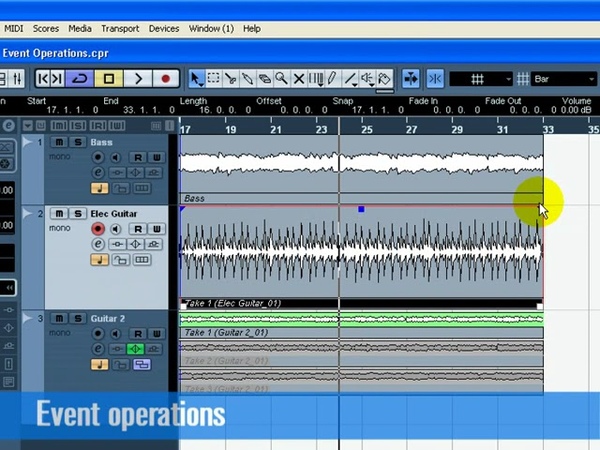This screenshot has height=450, width=600.
Task: Select the Play speaker tool
Action: point(367,79)
